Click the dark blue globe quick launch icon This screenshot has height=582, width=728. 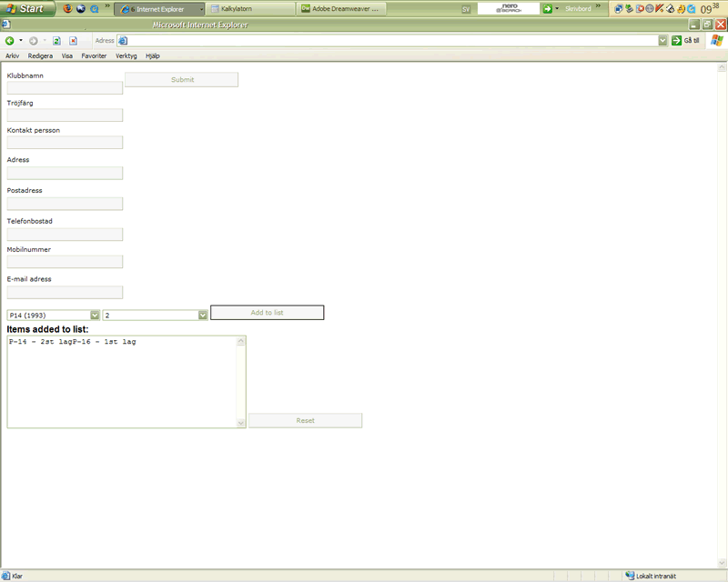pos(81,8)
